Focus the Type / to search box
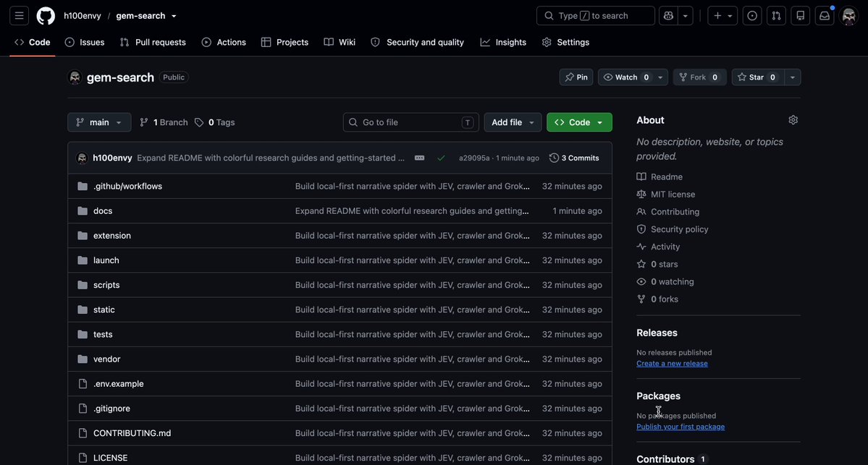Viewport: 868px width, 465px height. [596, 16]
